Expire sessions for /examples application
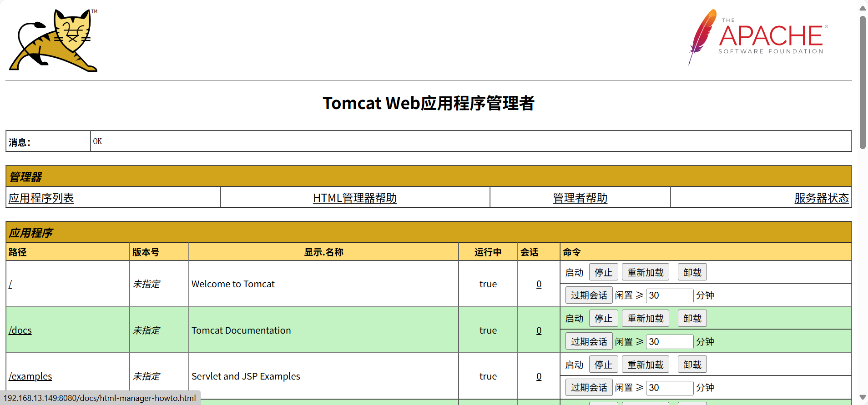The image size is (868, 405). tap(589, 387)
